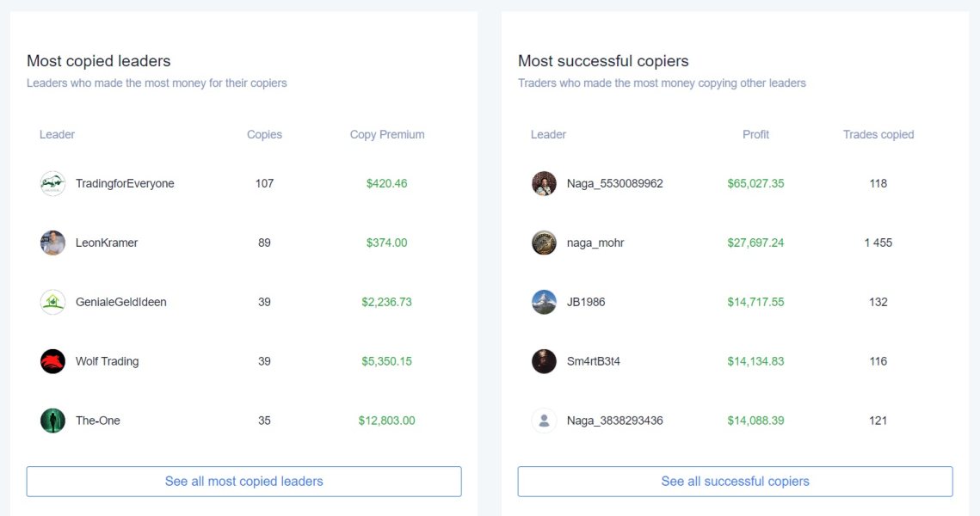
Task: Click the naga_mohr username
Action: [595, 243]
